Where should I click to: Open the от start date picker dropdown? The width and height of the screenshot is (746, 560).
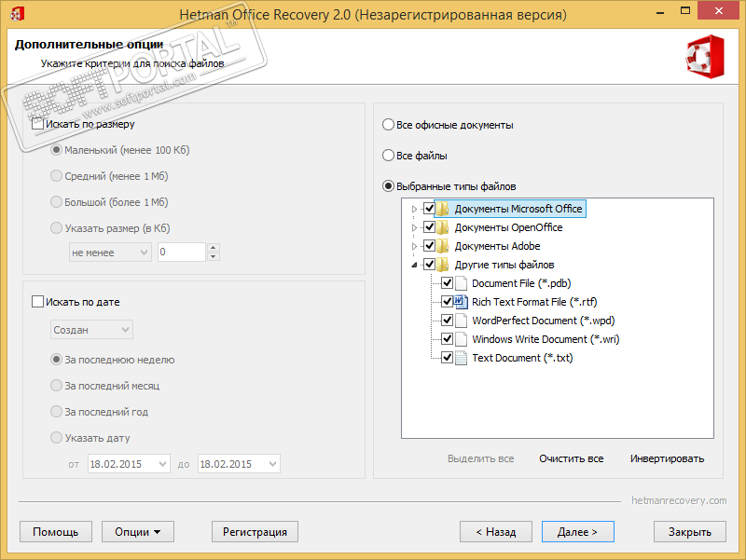tap(162, 463)
